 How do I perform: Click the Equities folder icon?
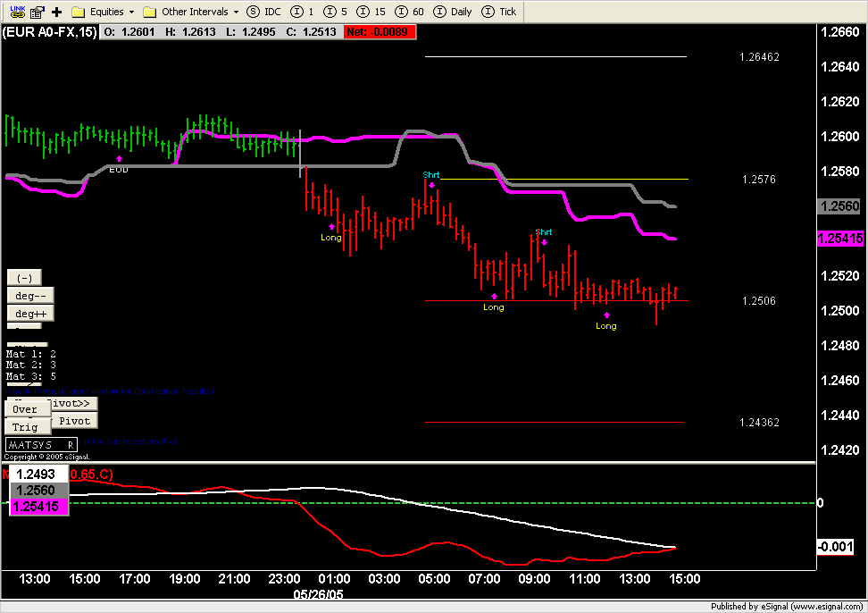(79, 12)
